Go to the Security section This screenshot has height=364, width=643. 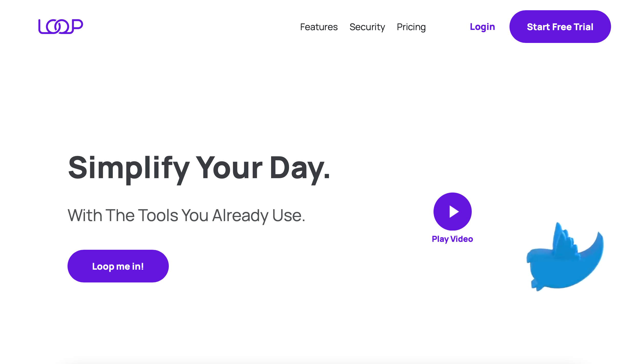point(367,27)
